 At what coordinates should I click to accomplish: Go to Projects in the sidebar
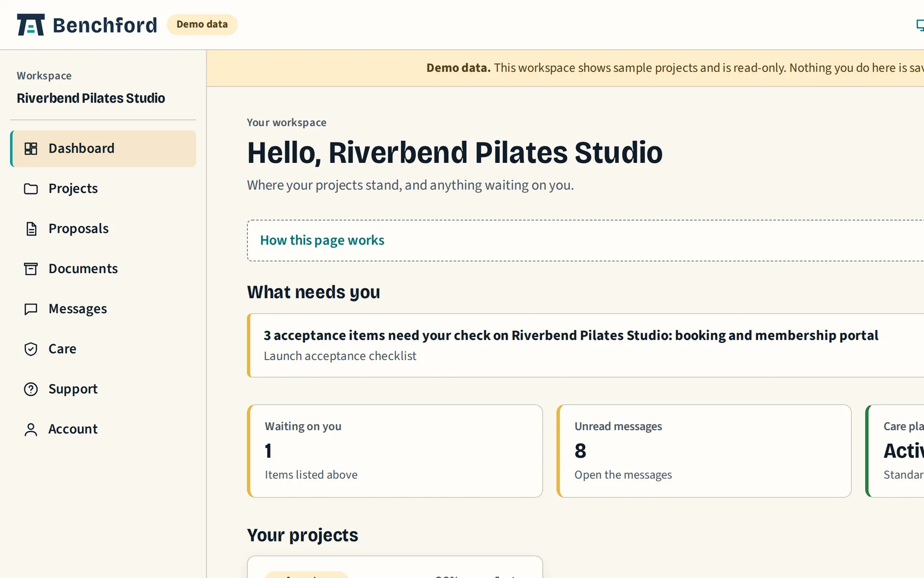point(103,189)
